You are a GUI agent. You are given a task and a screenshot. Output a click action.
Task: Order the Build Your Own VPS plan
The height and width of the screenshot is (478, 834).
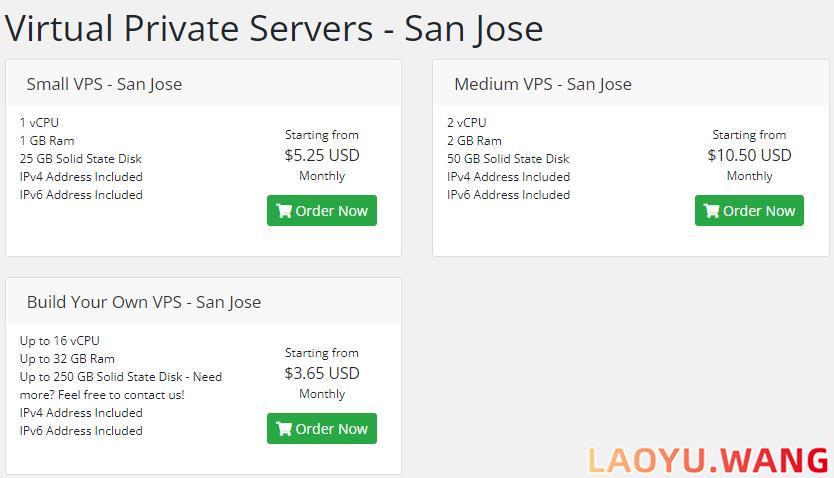coord(322,429)
